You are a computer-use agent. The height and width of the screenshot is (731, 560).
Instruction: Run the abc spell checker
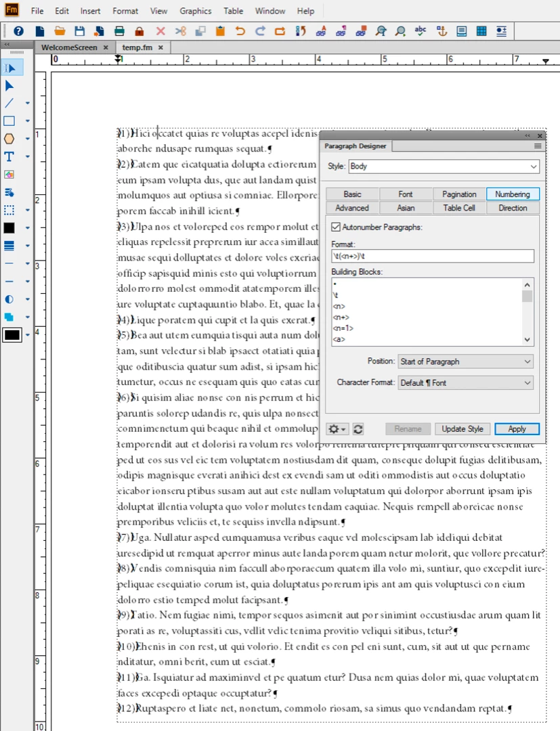[x=421, y=31]
